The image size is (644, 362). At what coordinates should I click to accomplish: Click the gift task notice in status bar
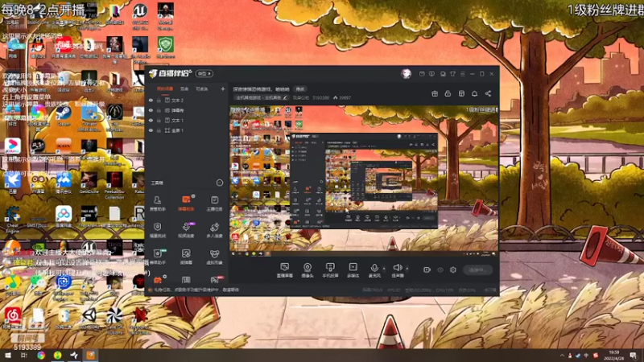[x=196, y=290]
